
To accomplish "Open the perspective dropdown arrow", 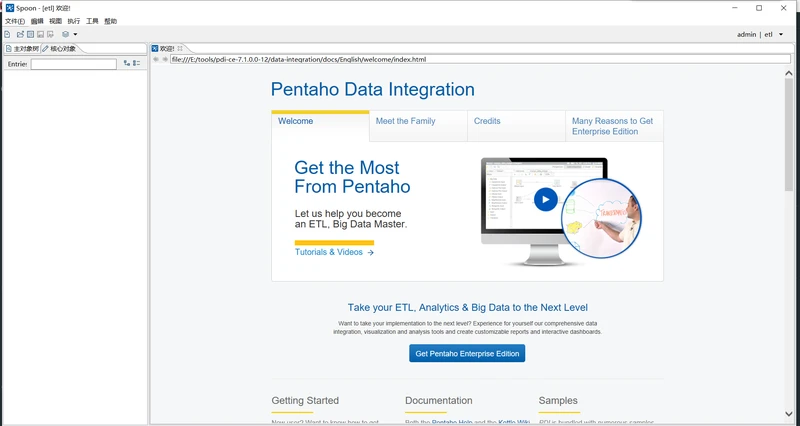I will 76,34.
